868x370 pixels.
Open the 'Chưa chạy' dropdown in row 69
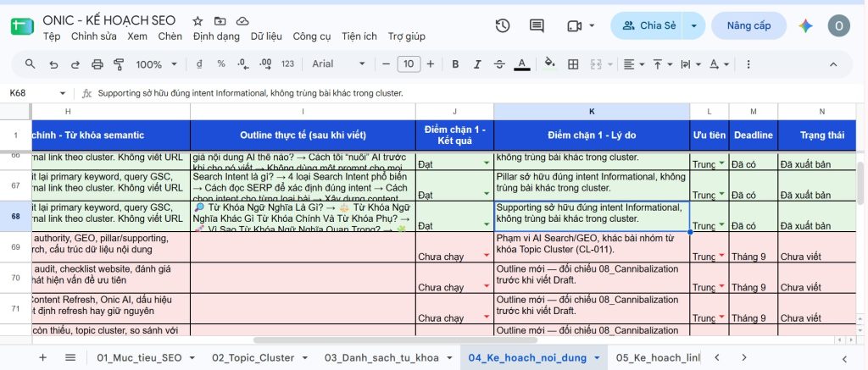point(487,256)
